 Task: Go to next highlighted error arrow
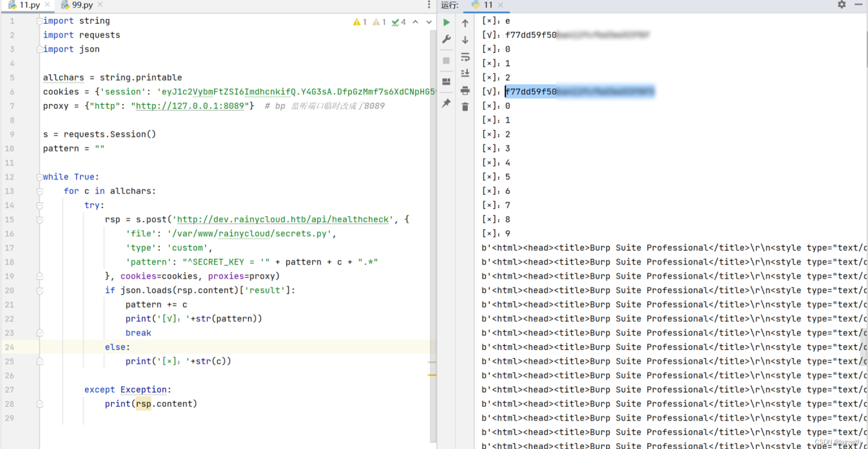429,22
